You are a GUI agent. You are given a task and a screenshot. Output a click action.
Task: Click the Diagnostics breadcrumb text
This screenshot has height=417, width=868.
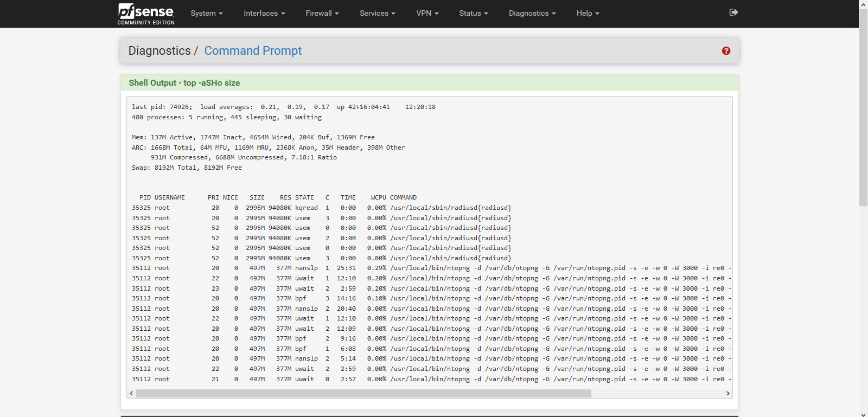(159, 51)
